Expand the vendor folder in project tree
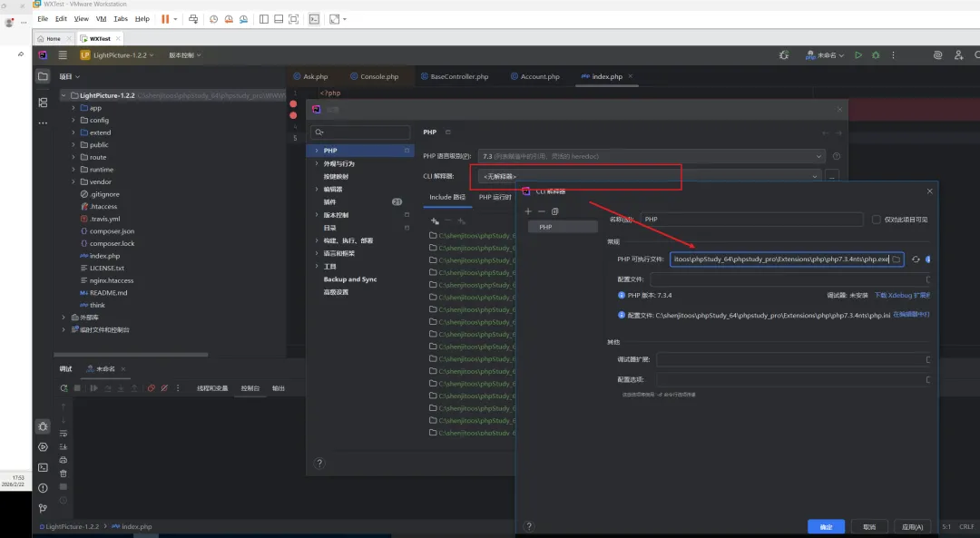The width and height of the screenshot is (980, 538). point(73,181)
